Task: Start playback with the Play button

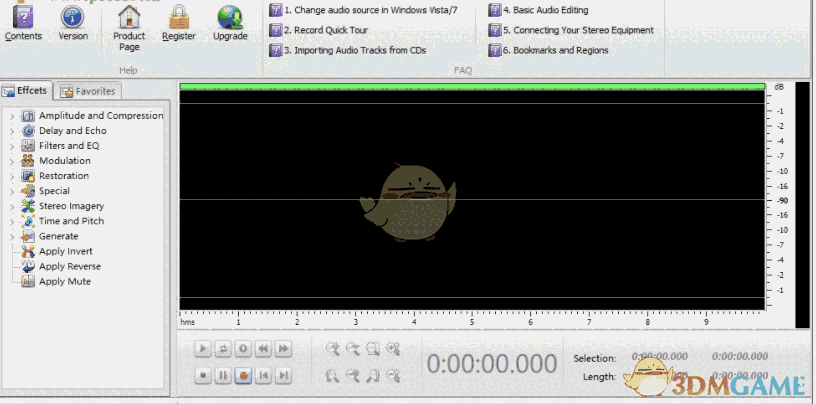Action: point(202,348)
